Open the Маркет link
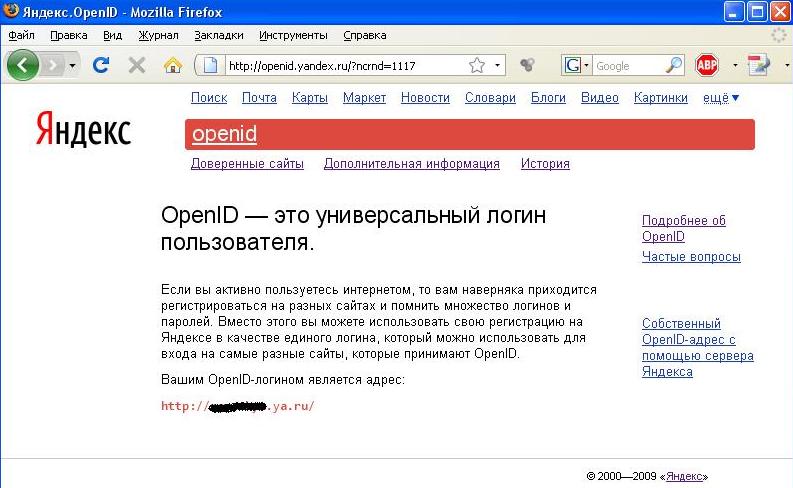 [x=364, y=98]
